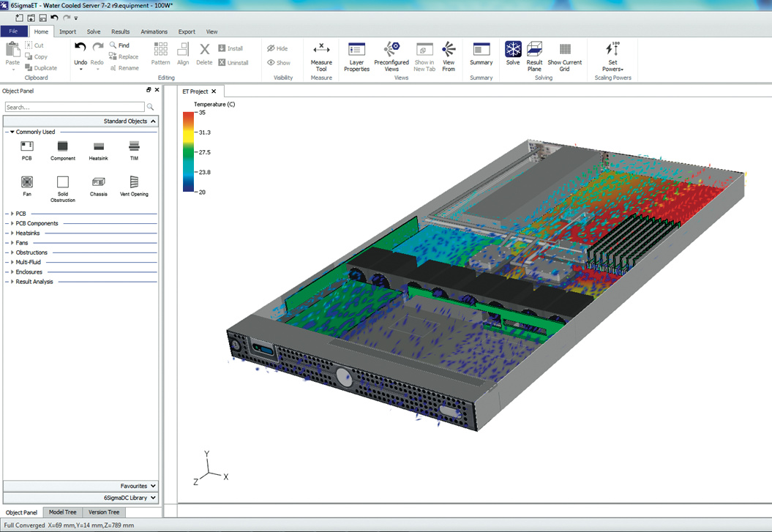
Task: Click the Show visibility button
Action: coord(278,63)
